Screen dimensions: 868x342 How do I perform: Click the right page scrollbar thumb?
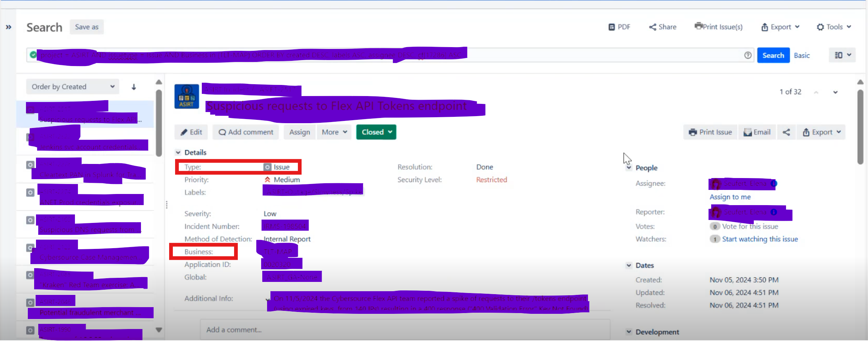click(860, 126)
